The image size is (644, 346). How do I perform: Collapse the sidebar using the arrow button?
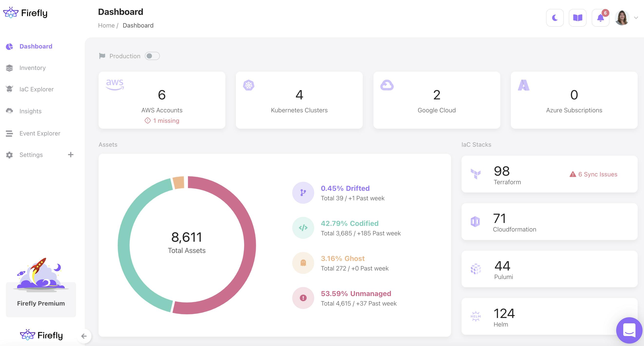[x=84, y=336]
